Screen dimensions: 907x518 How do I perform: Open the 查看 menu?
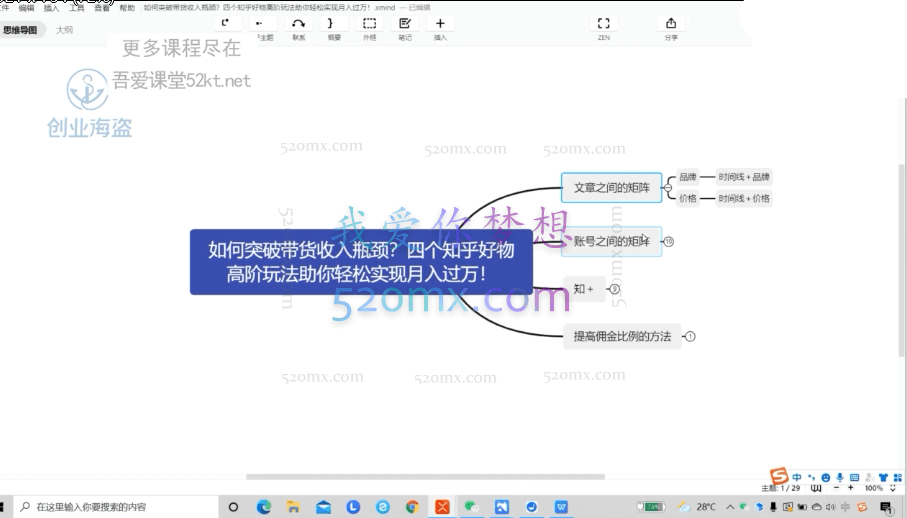102,8
